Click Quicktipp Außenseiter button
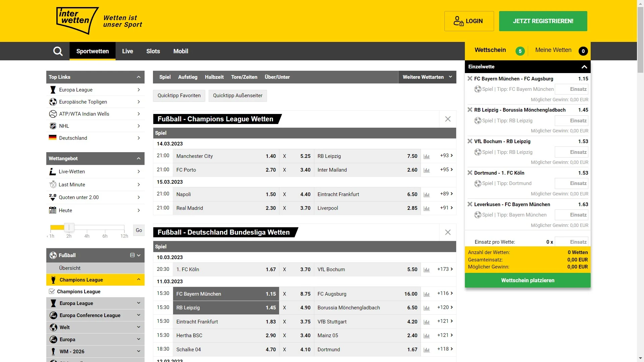 [237, 96]
